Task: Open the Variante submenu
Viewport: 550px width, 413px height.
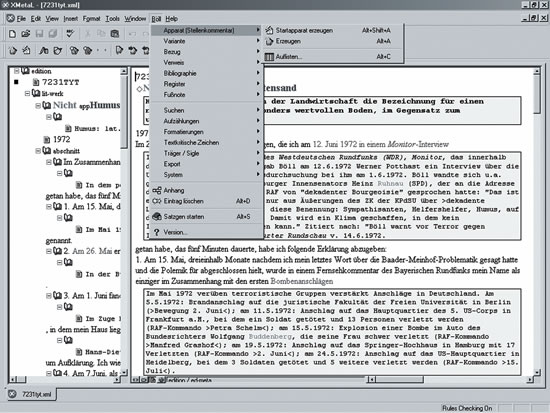Action: tap(207, 41)
